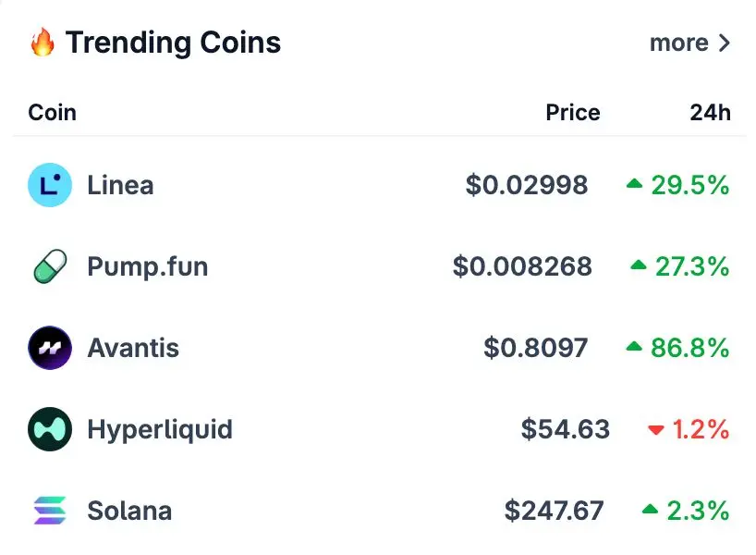Click the Hyperliquid coin logo icon
This screenshot has height=555, width=756.
pos(50,429)
